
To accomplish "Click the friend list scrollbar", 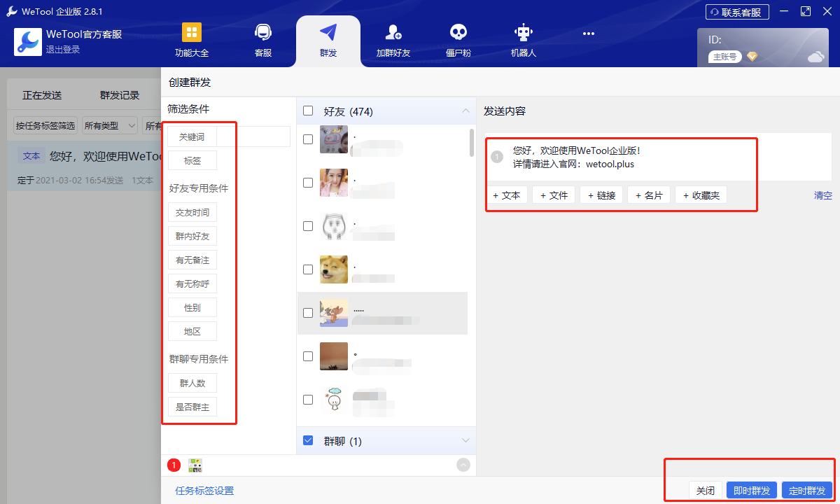I will tap(472, 142).
